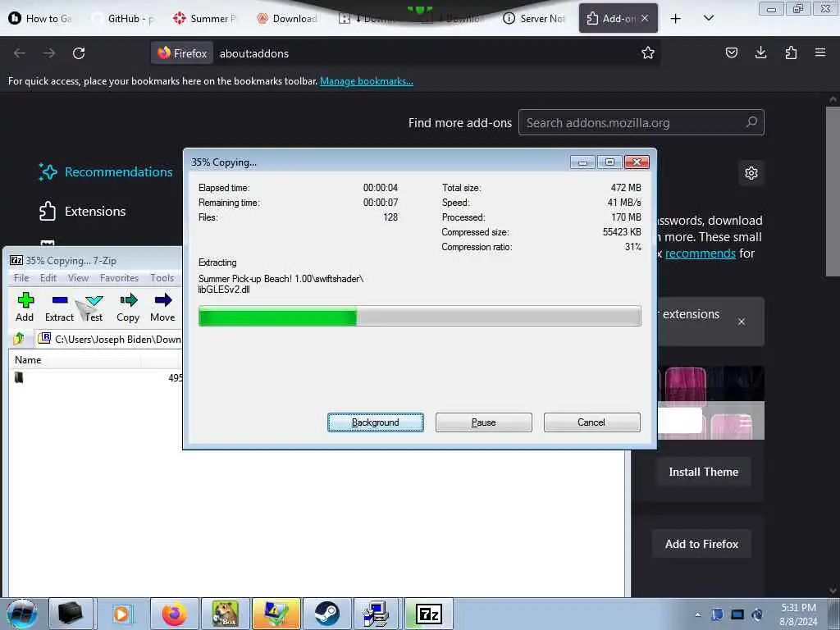Screen dimensions: 840x630
Task: Click the Manage bookmarks link
Action: pyautogui.click(x=367, y=81)
